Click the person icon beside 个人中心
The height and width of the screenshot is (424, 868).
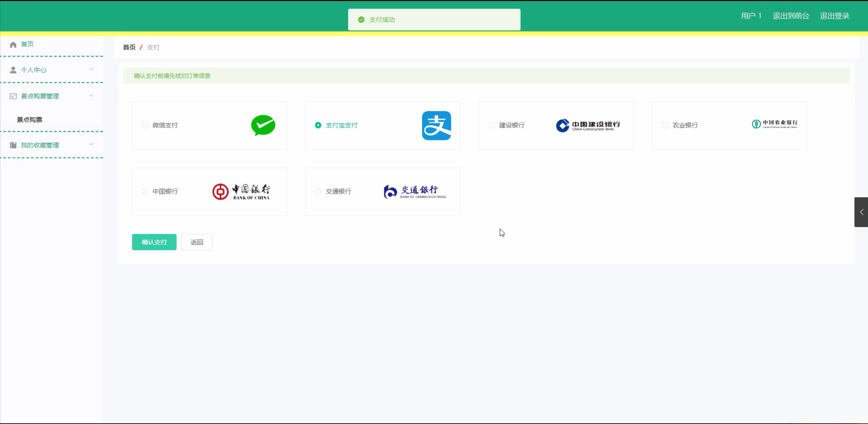pos(13,70)
